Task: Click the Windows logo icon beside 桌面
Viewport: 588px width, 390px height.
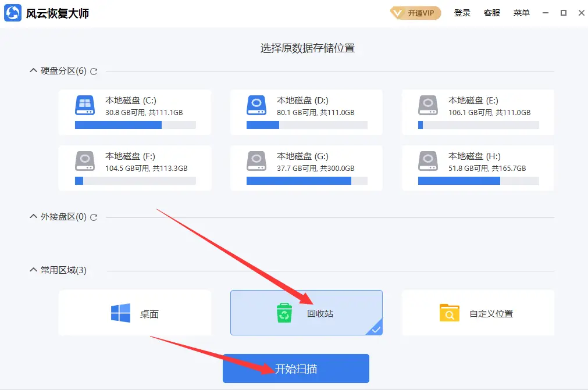Action: tap(120, 313)
